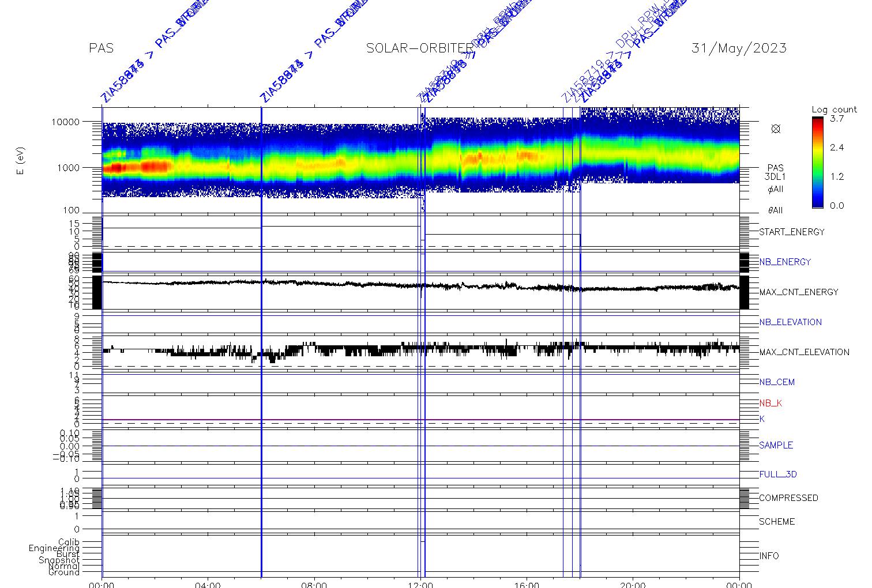Click the MAX_CNT_ENERGY panel label
Image resolution: width=872 pixels, height=588 pixels.
[x=799, y=292]
